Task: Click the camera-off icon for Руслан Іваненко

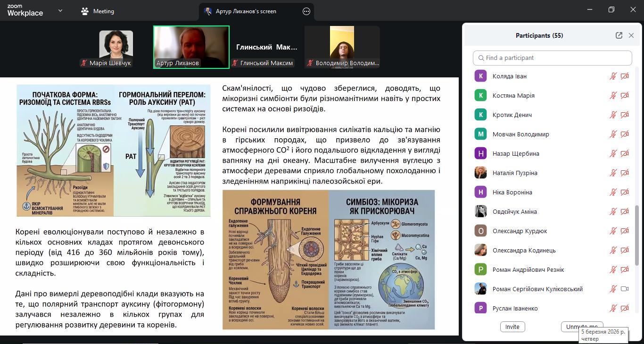Action: (625, 308)
